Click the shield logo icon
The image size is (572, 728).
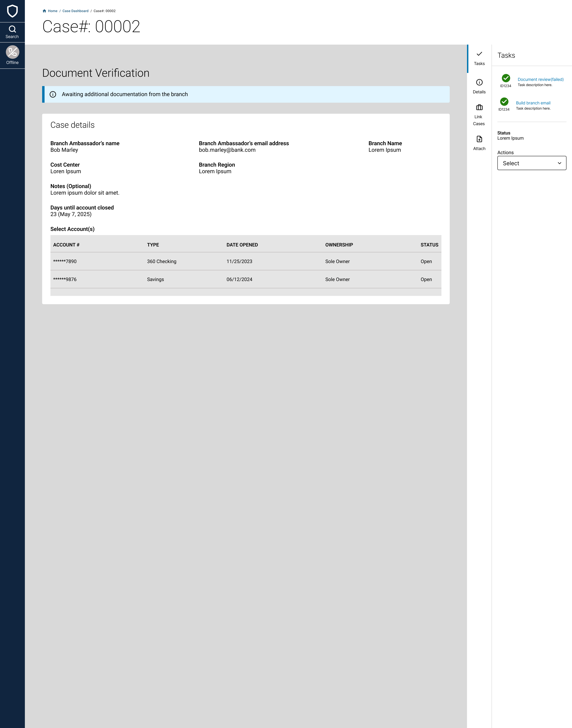pos(12,11)
